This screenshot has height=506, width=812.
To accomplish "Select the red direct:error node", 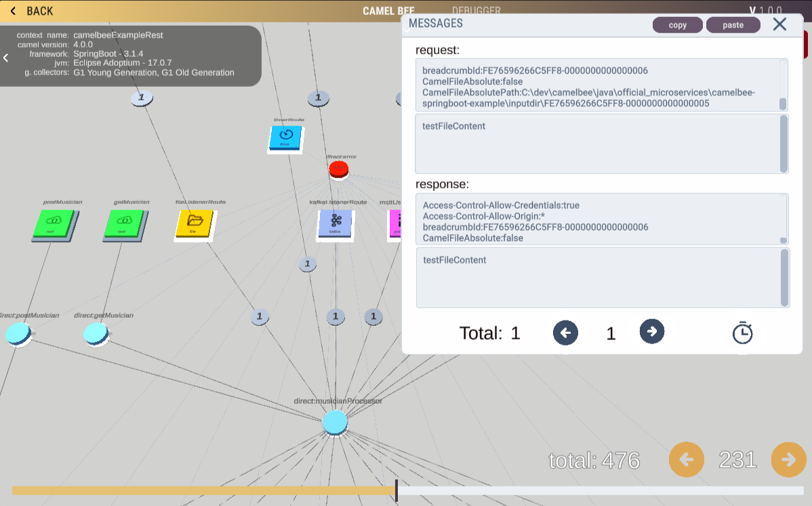I will pyautogui.click(x=339, y=169).
